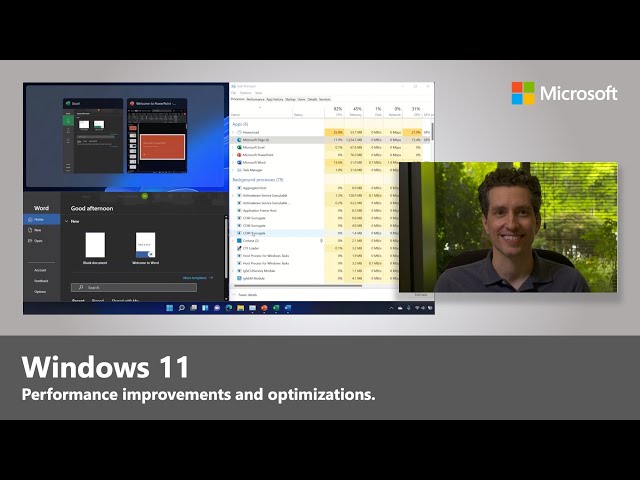Click the Excel icon on the taskbar
The width and height of the screenshot is (640, 480).
[276, 308]
